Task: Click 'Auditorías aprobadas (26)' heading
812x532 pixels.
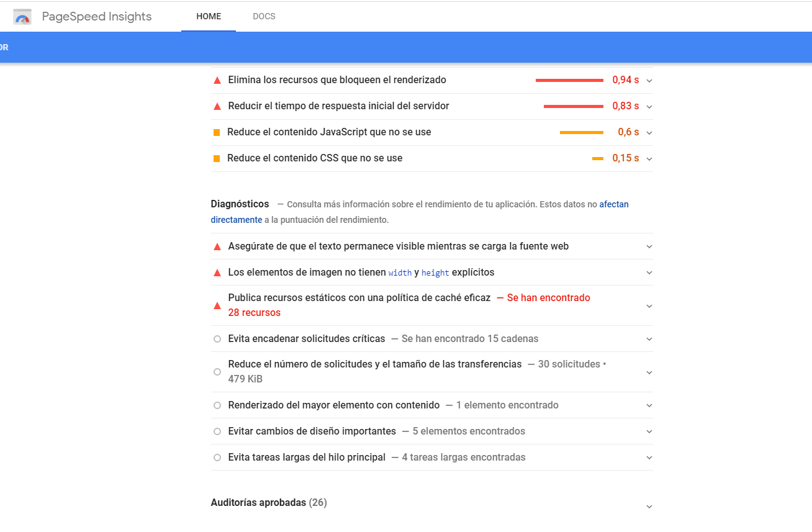Action: click(269, 503)
